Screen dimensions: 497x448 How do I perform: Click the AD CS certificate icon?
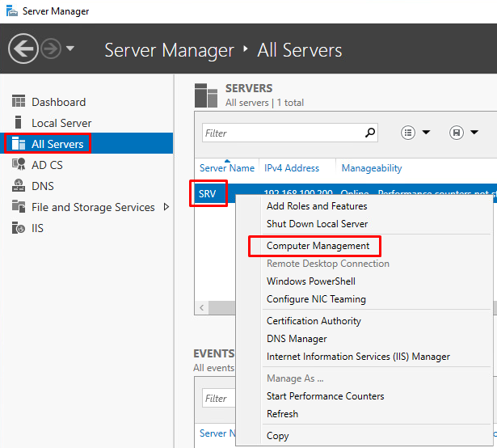click(x=19, y=164)
